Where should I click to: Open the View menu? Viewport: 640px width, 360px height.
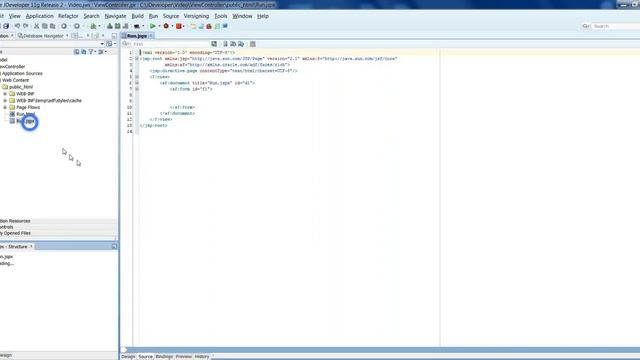pyautogui.click(x=15, y=16)
